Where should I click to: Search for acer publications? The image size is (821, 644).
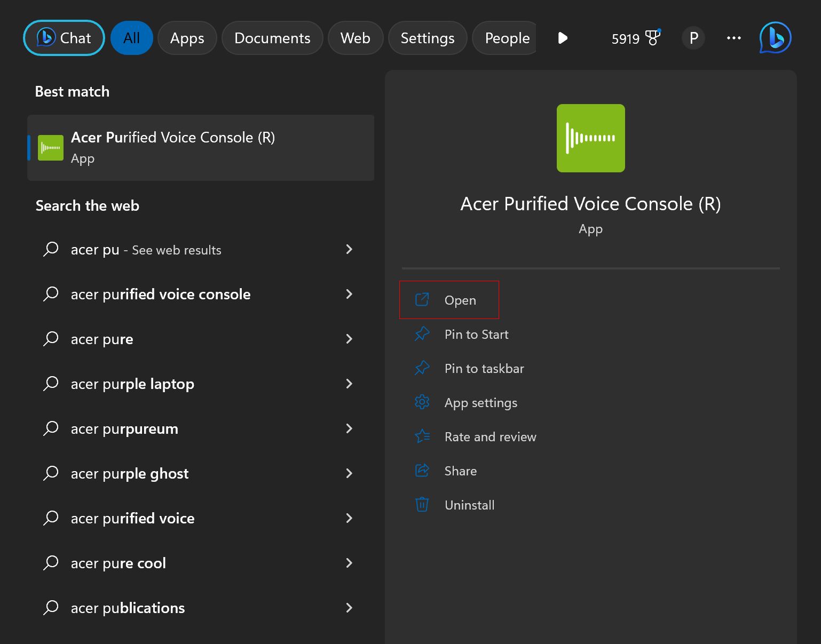point(127,608)
